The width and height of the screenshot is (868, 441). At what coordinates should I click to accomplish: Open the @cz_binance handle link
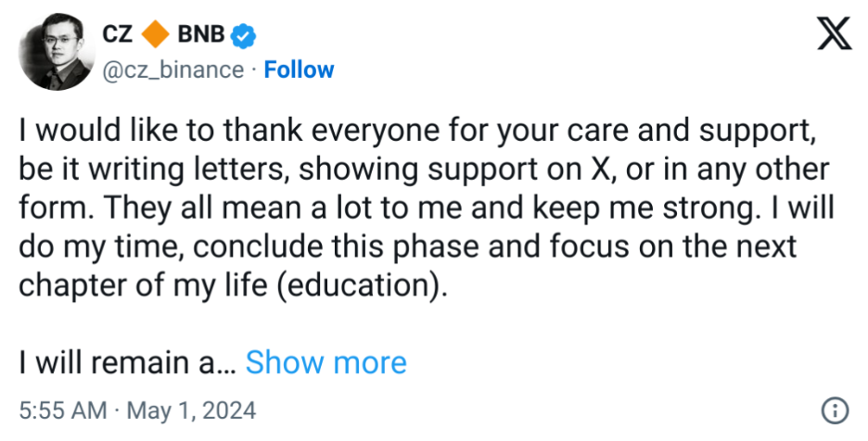(172, 70)
